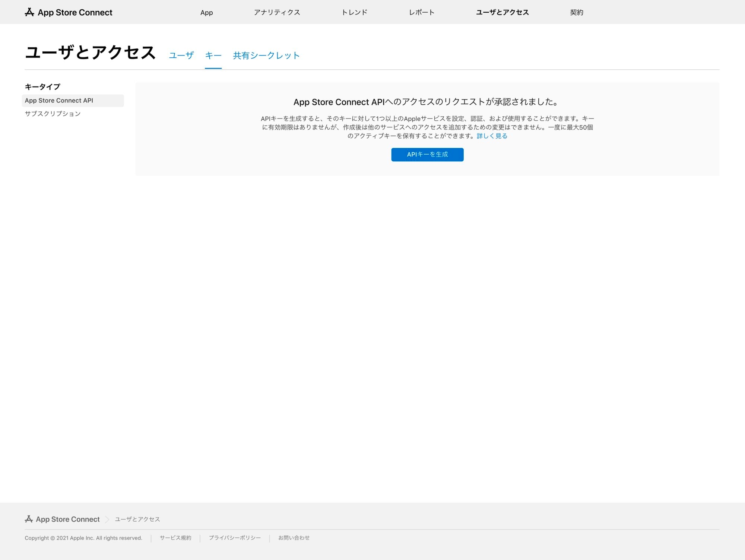The image size is (745, 560).
Task: Go to トレンド in the top navigation
Action: coord(354,12)
